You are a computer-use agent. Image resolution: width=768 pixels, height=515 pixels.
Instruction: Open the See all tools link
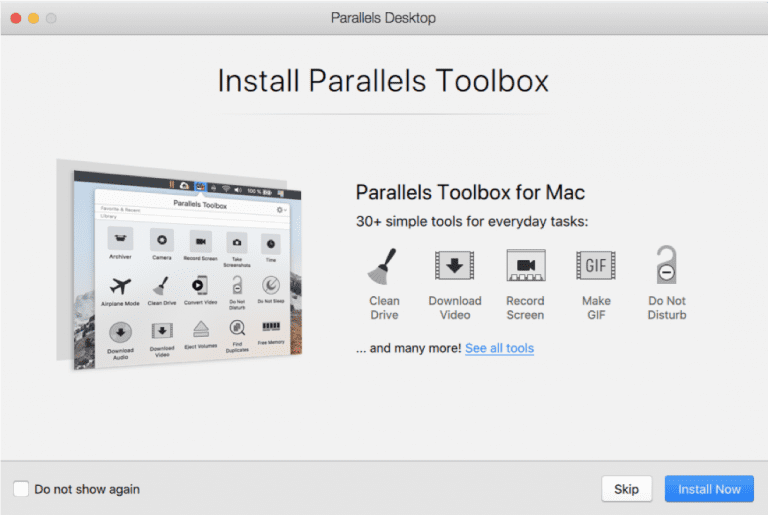(x=499, y=348)
